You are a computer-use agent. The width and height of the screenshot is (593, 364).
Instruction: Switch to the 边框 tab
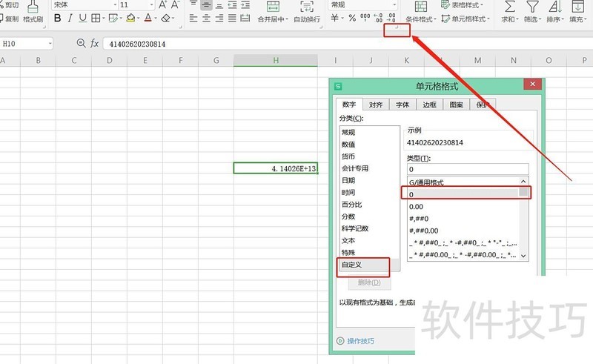click(430, 105)
